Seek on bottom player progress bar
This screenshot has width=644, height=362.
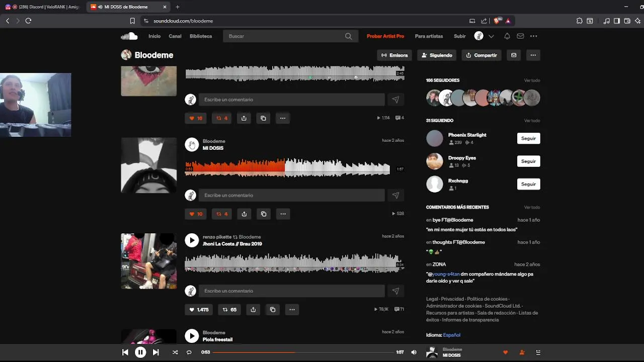[303, 352]
